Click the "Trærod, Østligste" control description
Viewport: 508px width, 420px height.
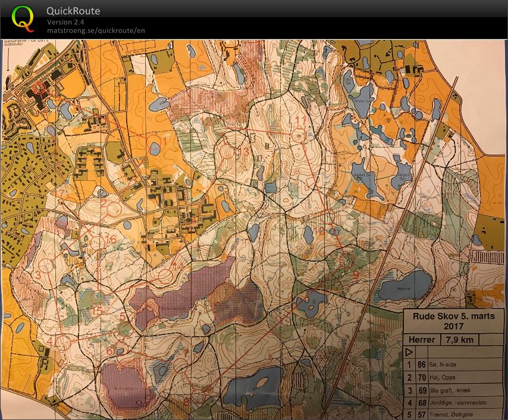tap(451, 415)
